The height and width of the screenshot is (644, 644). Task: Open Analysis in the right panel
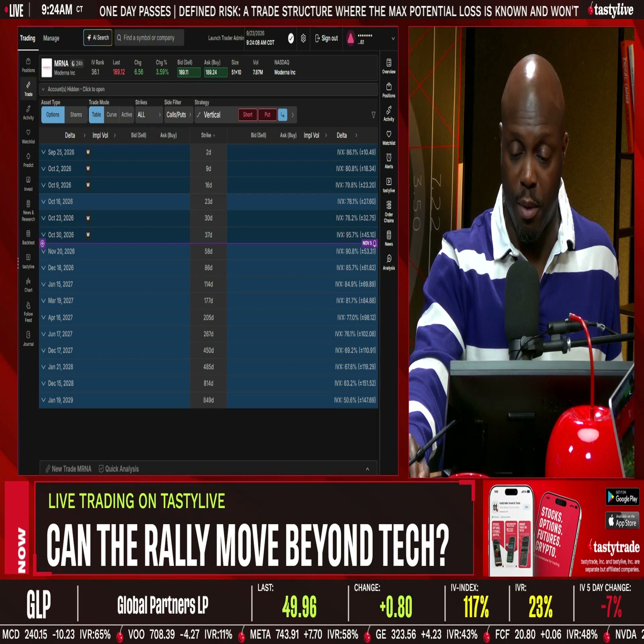click(389, 263)
